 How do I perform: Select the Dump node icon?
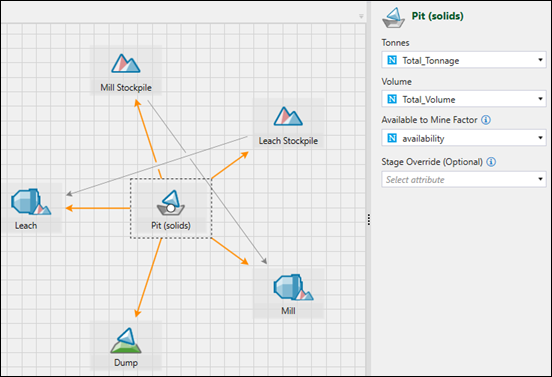pos(126,340)
